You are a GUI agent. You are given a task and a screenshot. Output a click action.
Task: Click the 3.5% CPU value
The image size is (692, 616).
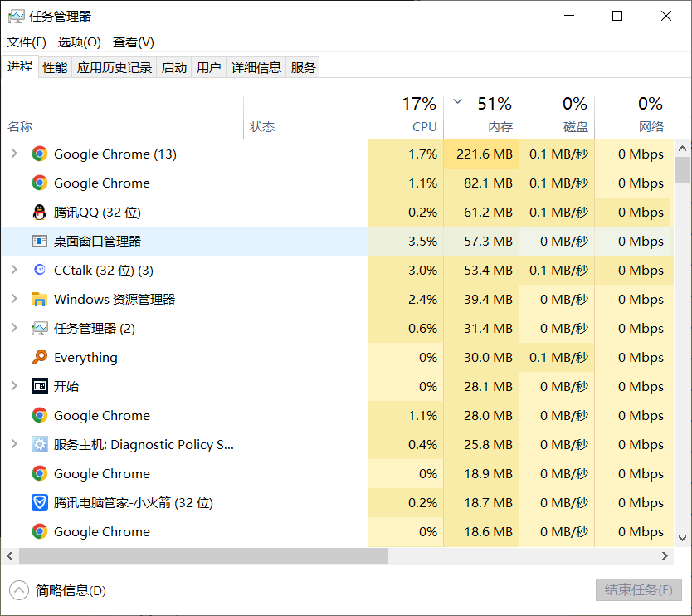423,241
